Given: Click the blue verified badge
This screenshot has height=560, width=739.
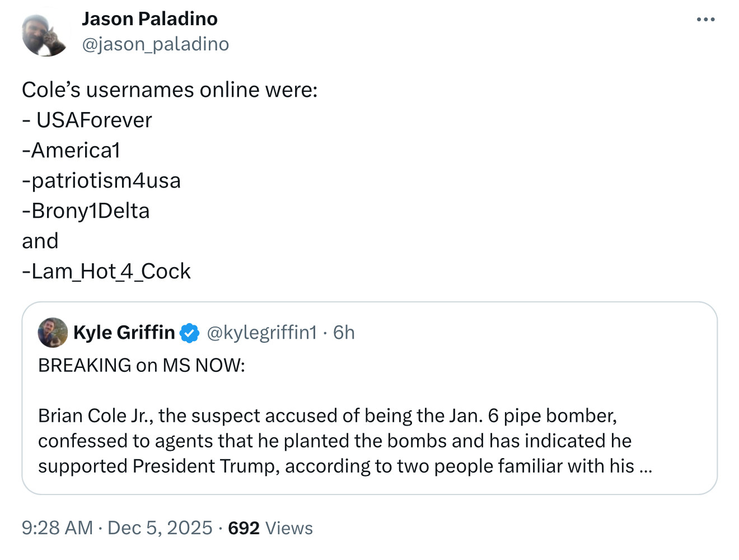Looking at the screenshot, I should (190, 333).
